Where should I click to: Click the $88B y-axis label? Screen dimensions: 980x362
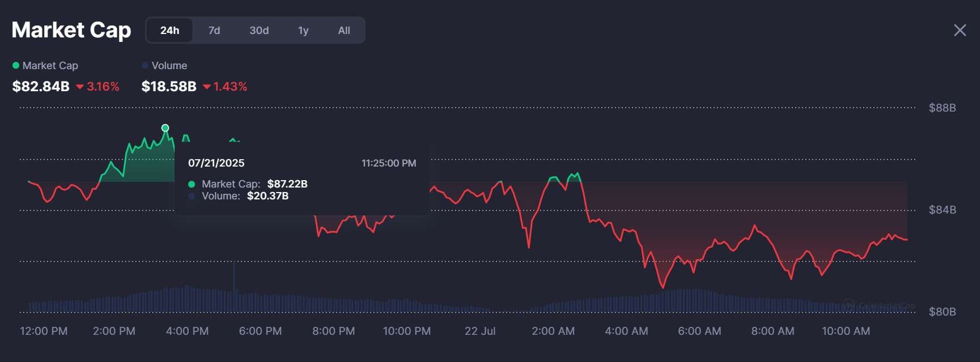tap(942, 108)
